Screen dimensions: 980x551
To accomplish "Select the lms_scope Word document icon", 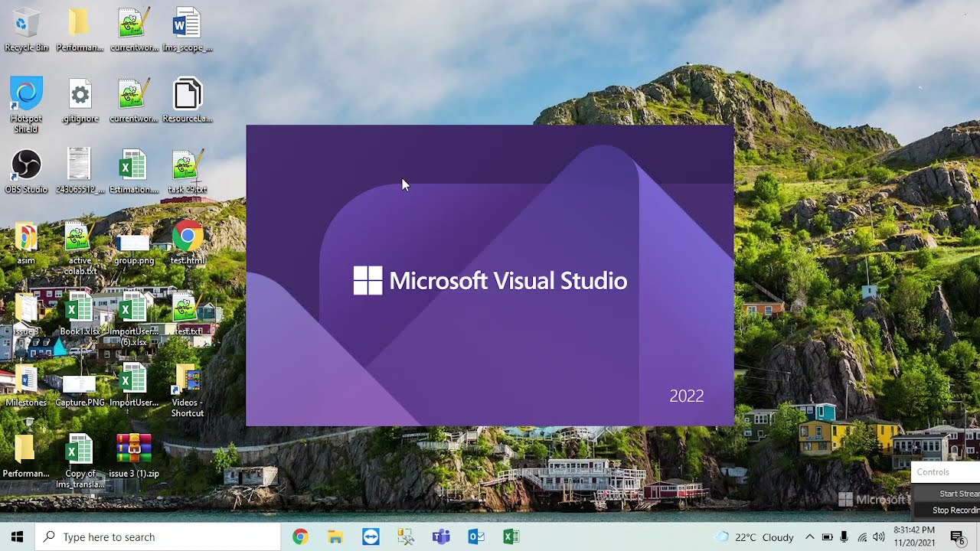I will coord(187,30).
